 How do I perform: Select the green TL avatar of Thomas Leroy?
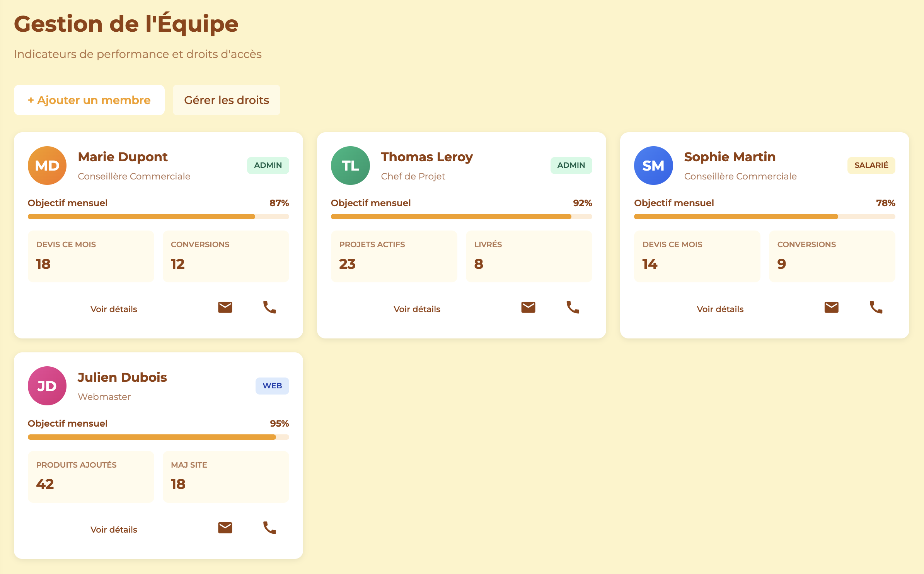click(350, 166)
